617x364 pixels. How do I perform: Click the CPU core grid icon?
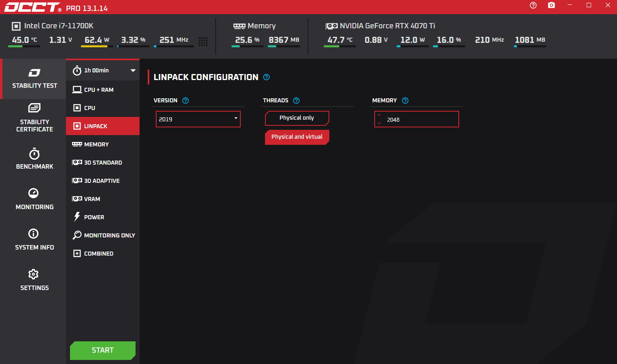click(x=203, y=41)
